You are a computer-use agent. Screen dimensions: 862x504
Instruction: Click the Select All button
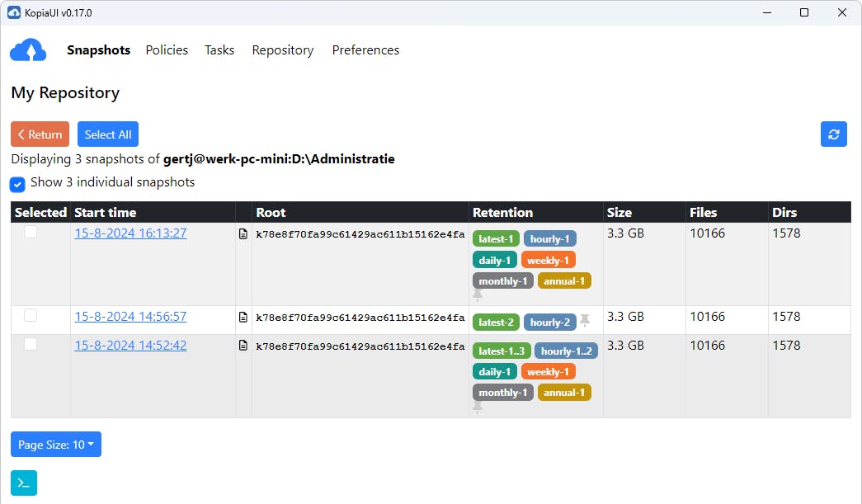coord(108,134)
